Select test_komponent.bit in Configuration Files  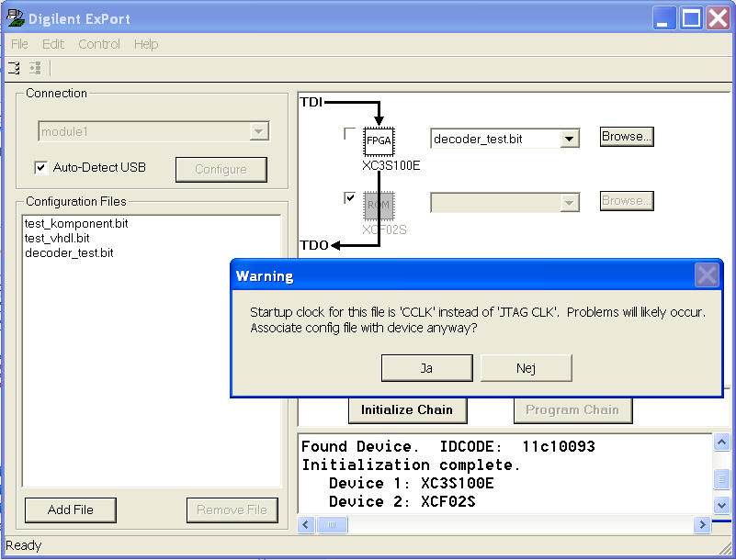[x=76, y=223]
